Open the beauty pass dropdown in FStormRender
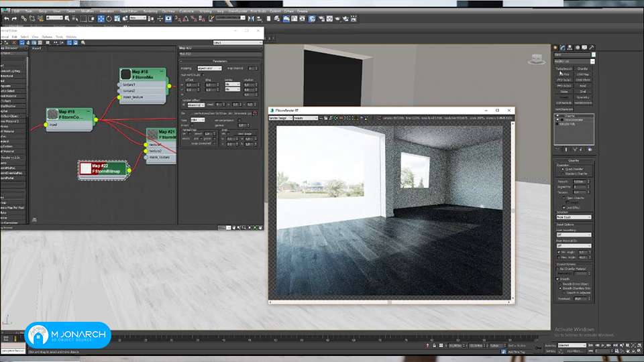This screenshot has height=362, width=644. coord(306,118)
